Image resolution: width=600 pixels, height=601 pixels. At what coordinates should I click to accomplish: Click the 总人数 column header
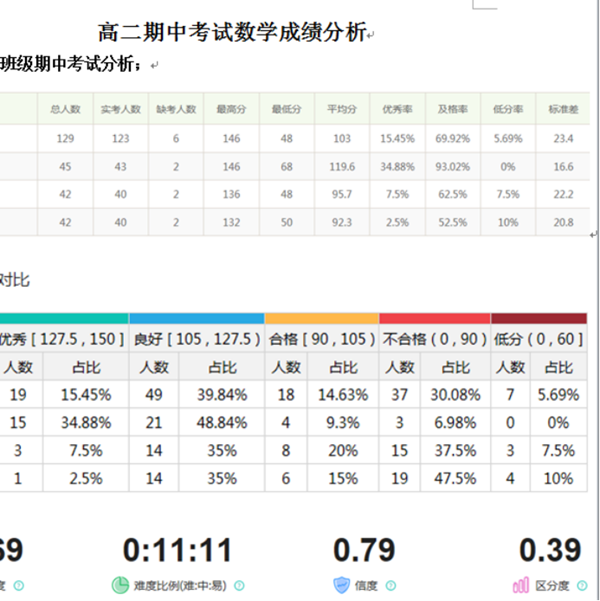(64, 108)
